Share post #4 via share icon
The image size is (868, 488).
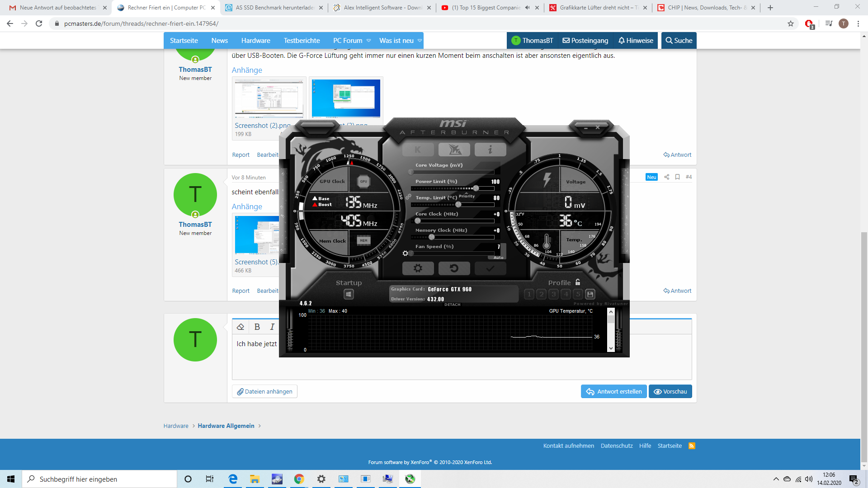[666, 177]
